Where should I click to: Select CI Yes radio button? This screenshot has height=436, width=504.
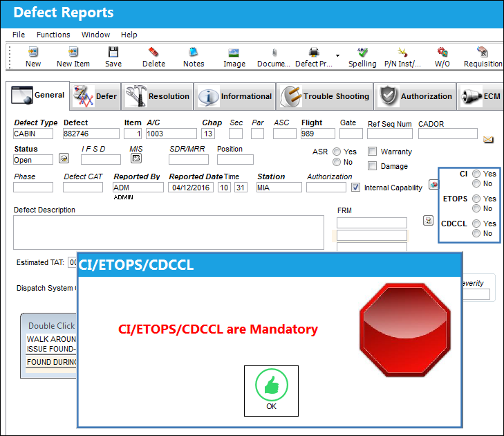tap(476, 174)
